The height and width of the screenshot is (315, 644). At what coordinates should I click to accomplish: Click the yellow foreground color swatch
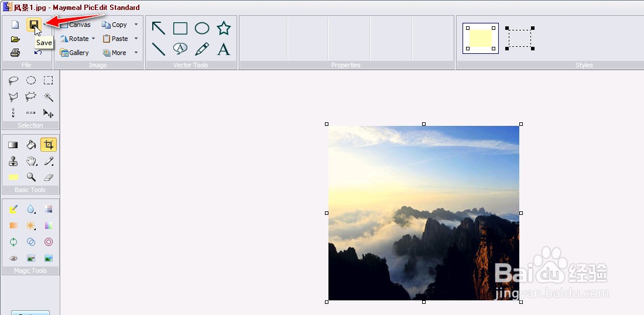click(x=13, y=177)
